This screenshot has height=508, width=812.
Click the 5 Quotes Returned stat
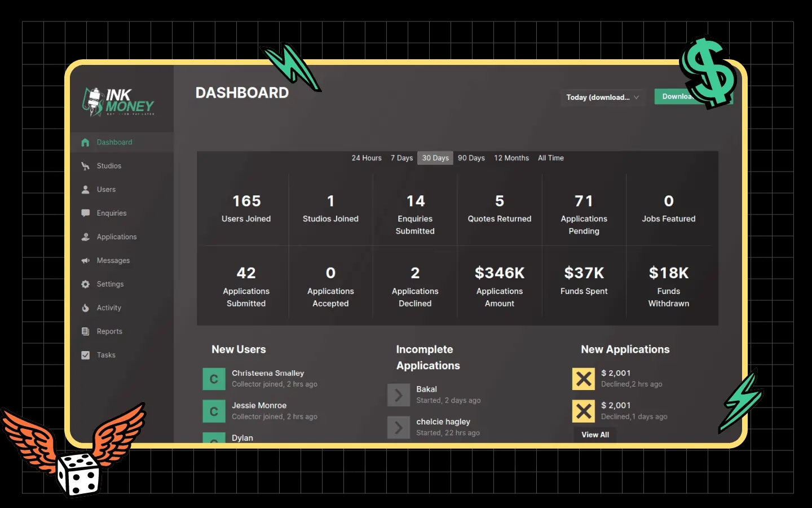500,208
